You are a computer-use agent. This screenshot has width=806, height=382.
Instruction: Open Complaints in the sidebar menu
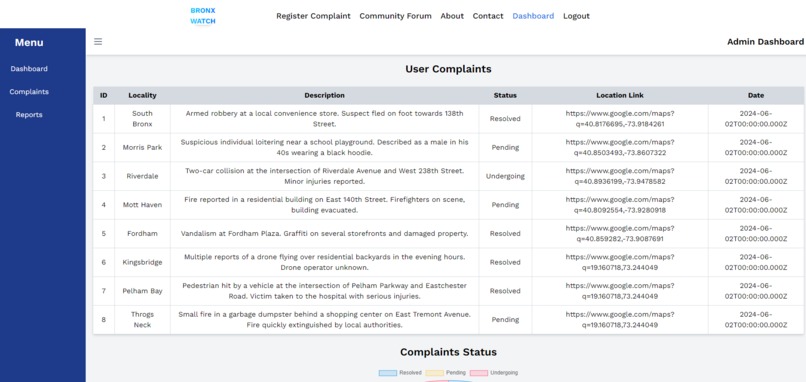tap(29, 92)
